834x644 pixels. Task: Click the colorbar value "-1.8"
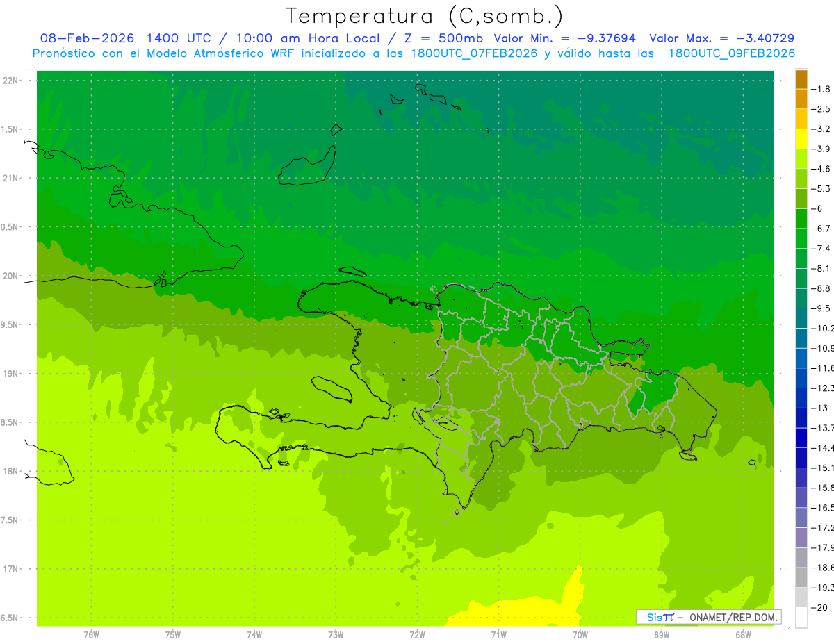821,89
